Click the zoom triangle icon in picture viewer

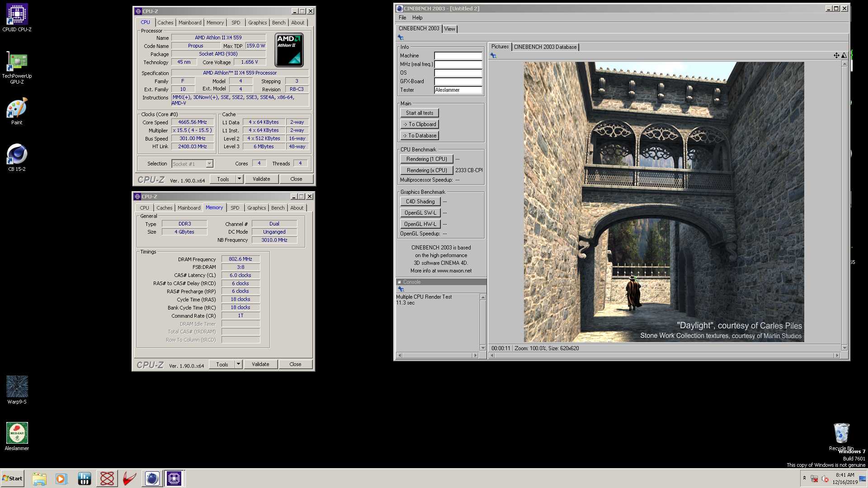844,55
